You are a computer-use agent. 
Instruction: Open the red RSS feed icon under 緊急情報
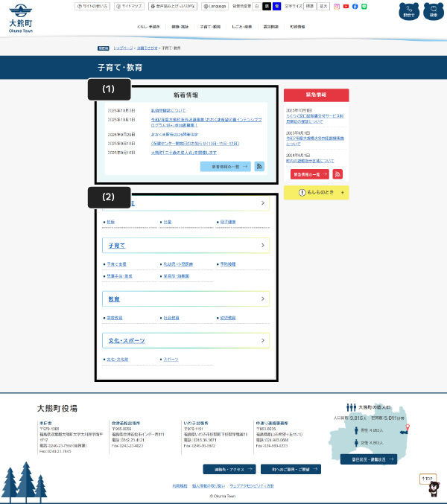click(x=337, y=174)
